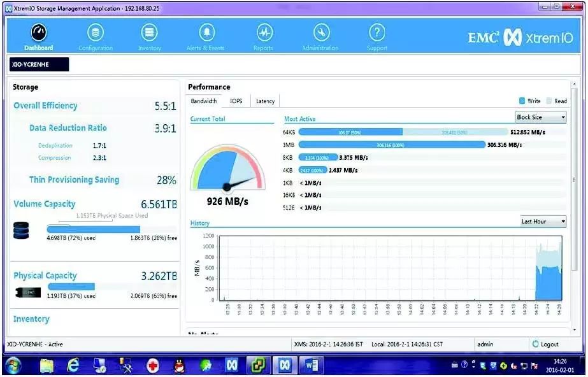This screenshot has height=377, width=588.
Task: Toggle the Read legend swatch
Action: [549, 101]
